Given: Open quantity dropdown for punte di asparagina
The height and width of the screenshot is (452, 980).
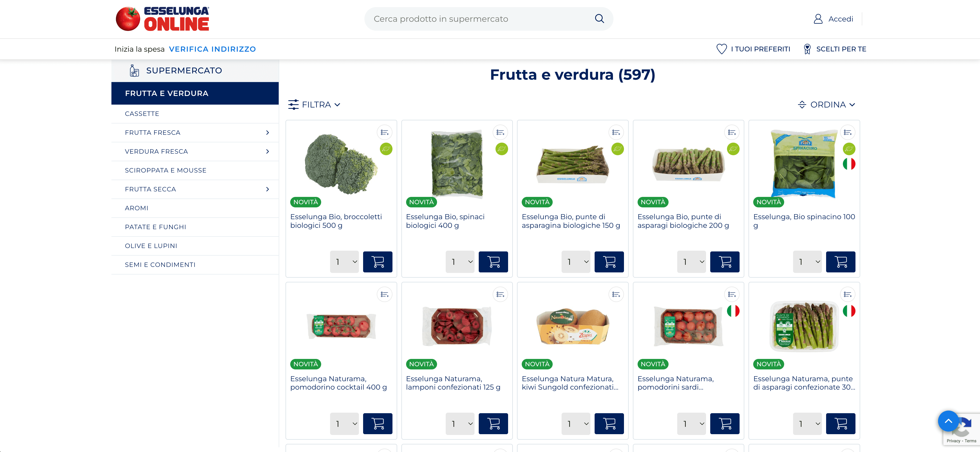Looking at the screenshot, I should tap(575, 262).
